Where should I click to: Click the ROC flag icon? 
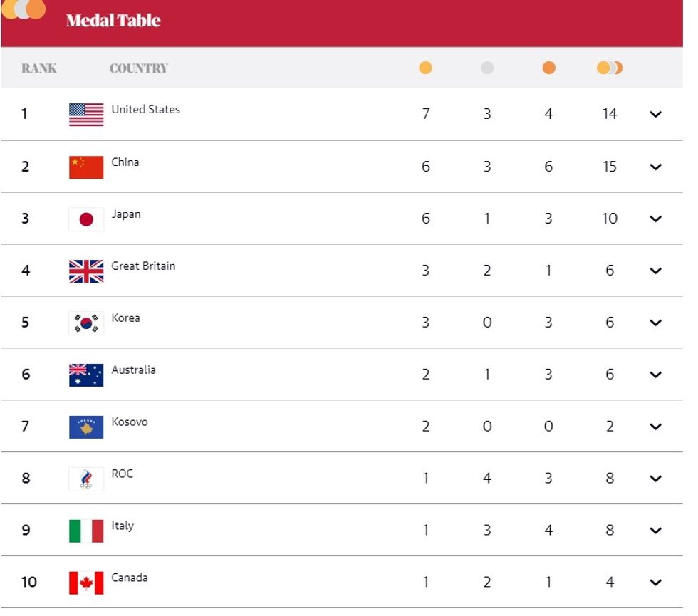(x=86, y=479)
